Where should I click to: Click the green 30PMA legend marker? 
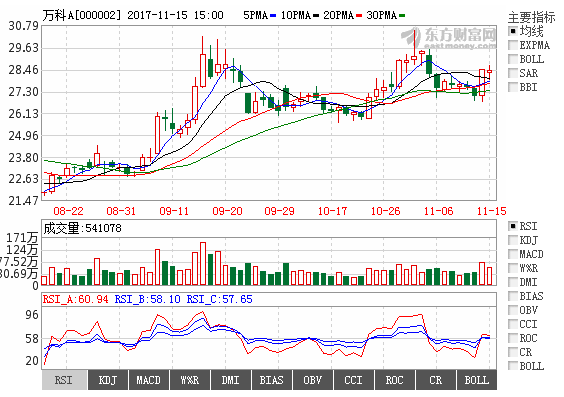coord(402,16)
